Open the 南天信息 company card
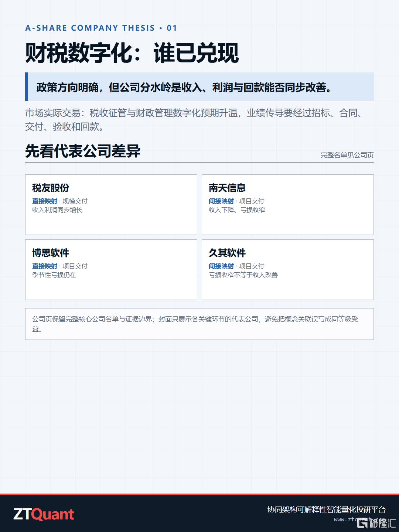Screen dimensions: 399x532 (x=288, y=205)
